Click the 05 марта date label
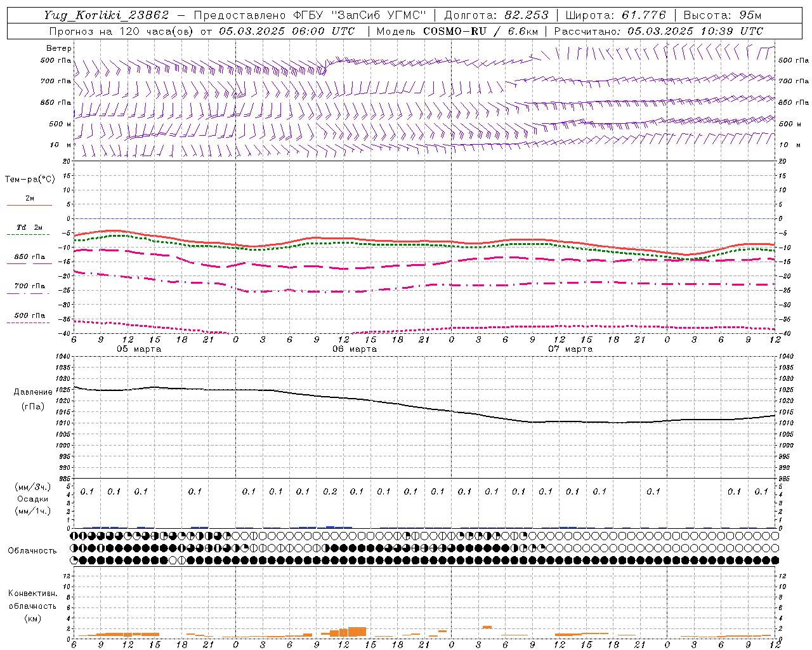 [x=139, y=349]
